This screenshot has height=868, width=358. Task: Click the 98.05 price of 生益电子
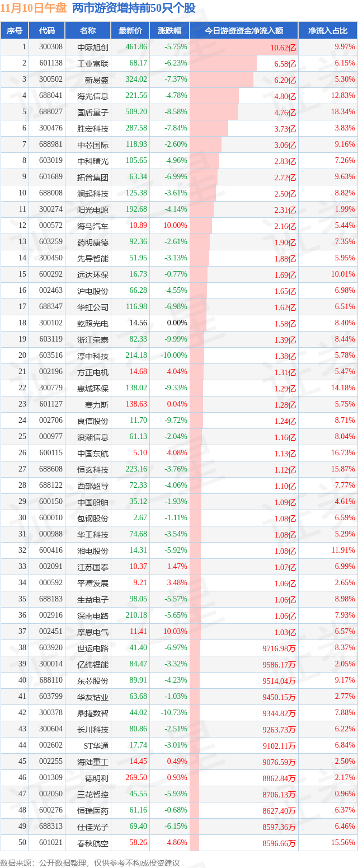[x=139, y=599]
